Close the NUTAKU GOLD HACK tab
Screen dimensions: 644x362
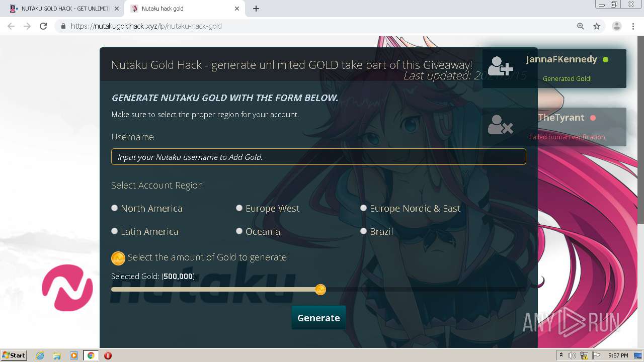117,9
